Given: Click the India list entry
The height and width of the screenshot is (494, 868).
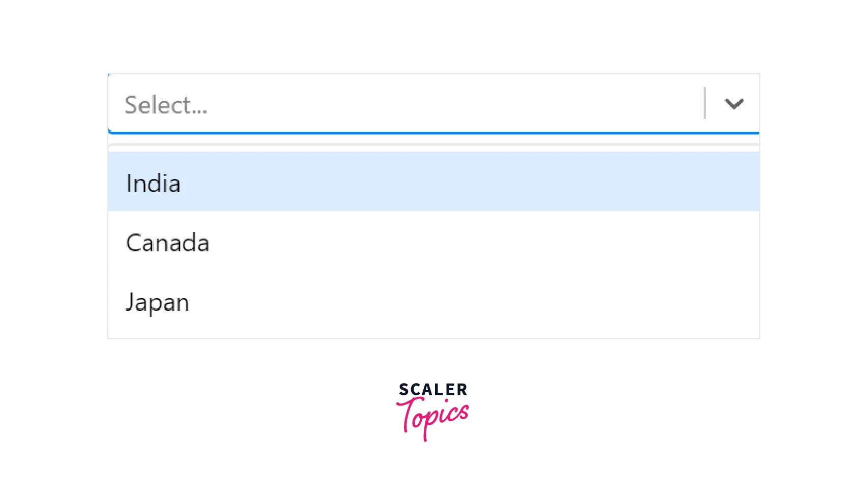Looking at the screenshot, I should pos(154,182).
